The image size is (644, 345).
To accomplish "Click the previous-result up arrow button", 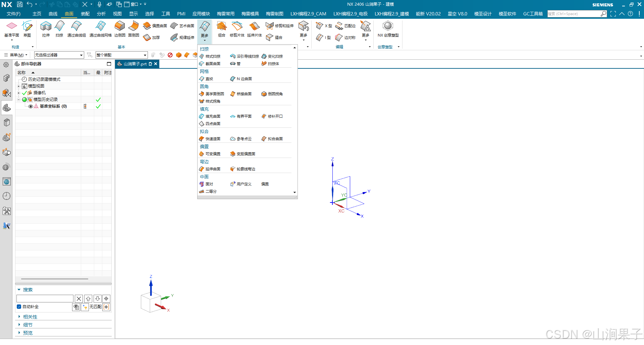I will (x=88, y=299).
